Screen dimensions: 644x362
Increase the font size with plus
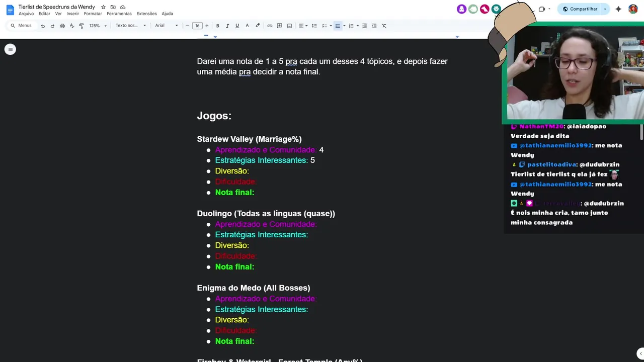pos(207,26)
